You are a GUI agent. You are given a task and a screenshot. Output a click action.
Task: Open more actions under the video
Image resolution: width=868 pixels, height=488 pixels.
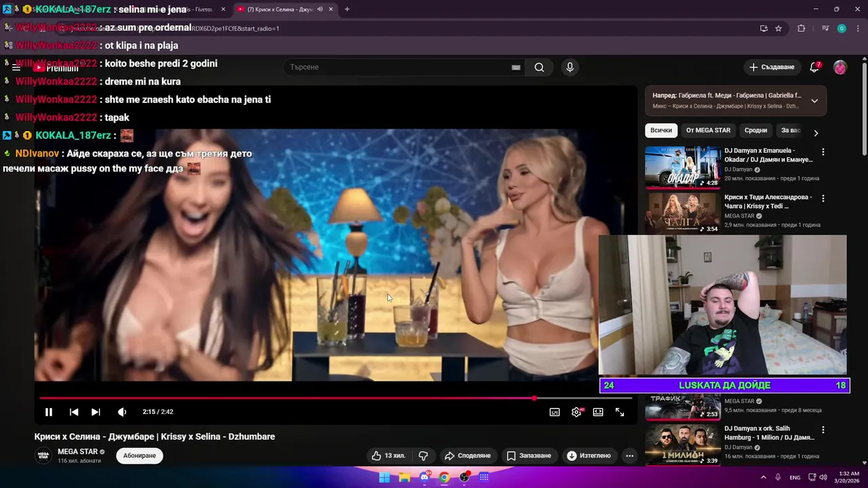(629, 455)
